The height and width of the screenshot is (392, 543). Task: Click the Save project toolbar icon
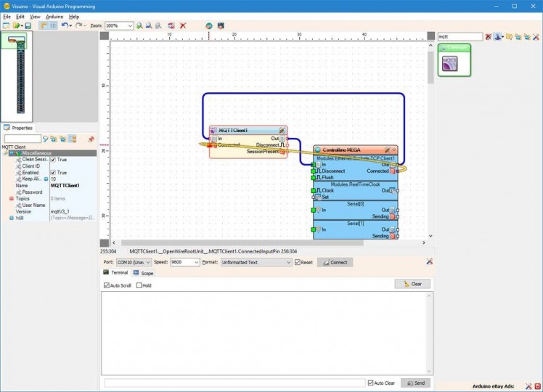[28, 25]
